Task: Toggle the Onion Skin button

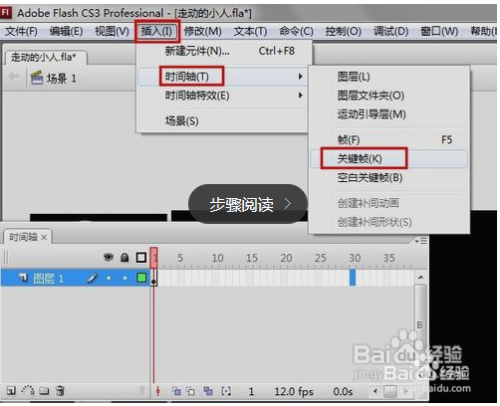Action: point(176,391)
